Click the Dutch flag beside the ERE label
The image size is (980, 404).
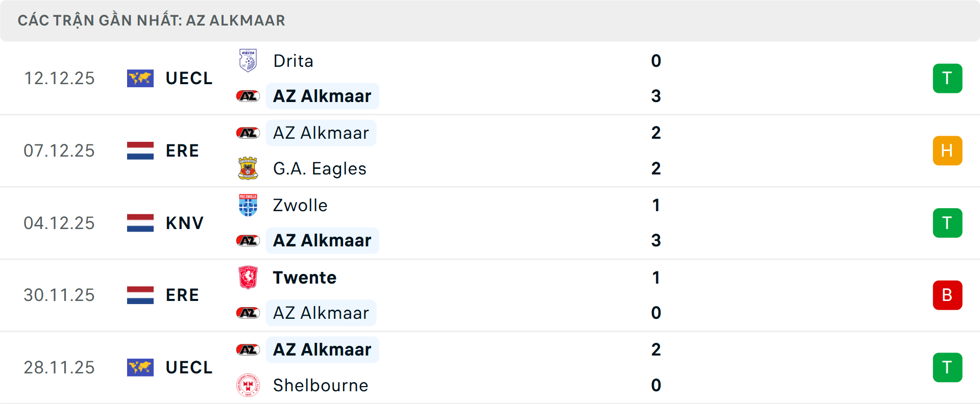(140, 150)
